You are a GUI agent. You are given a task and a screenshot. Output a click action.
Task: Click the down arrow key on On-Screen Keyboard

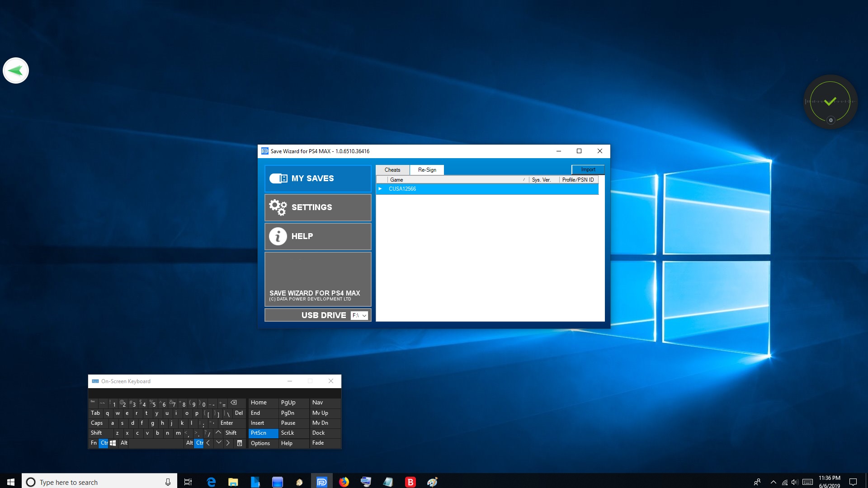pyautogui.click(x=218, y=443)
